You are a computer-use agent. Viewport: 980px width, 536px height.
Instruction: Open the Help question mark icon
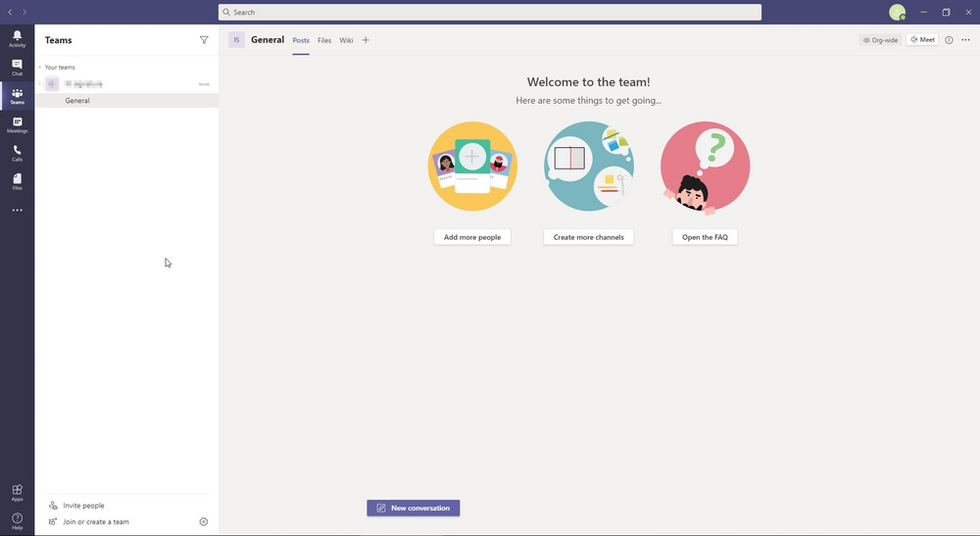(x=17, y=521)
